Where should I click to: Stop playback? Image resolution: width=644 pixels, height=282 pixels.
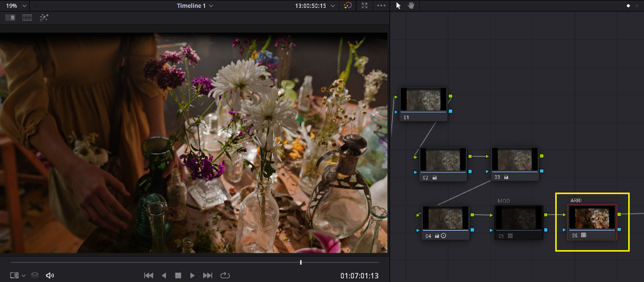click(x=178, y=275)
